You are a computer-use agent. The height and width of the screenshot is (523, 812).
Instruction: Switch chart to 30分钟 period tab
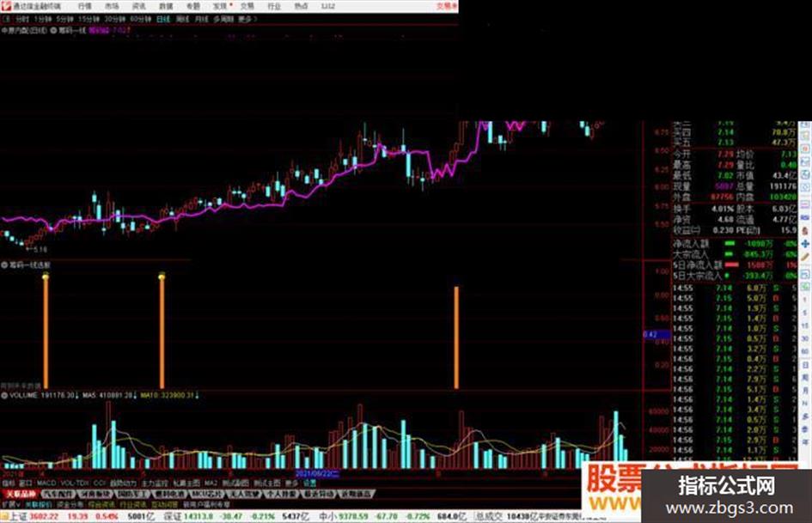(x=114, y=19)
